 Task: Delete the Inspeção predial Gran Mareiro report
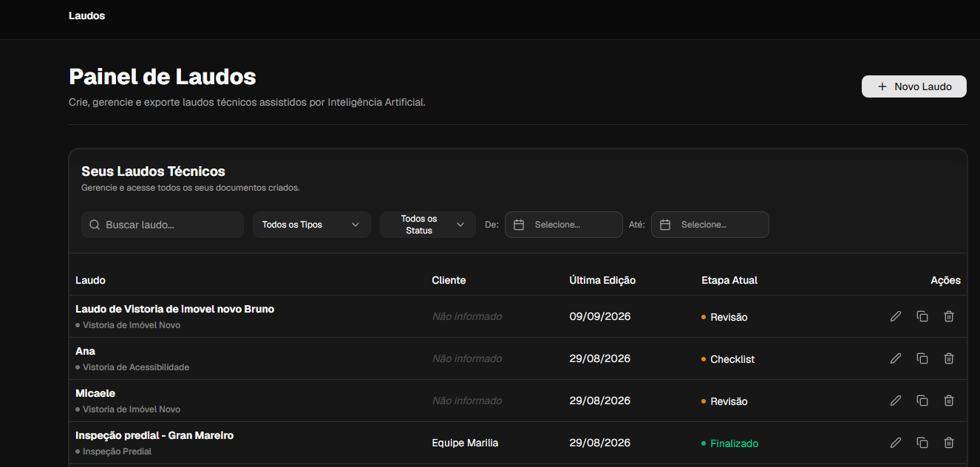tap(949, 443)
